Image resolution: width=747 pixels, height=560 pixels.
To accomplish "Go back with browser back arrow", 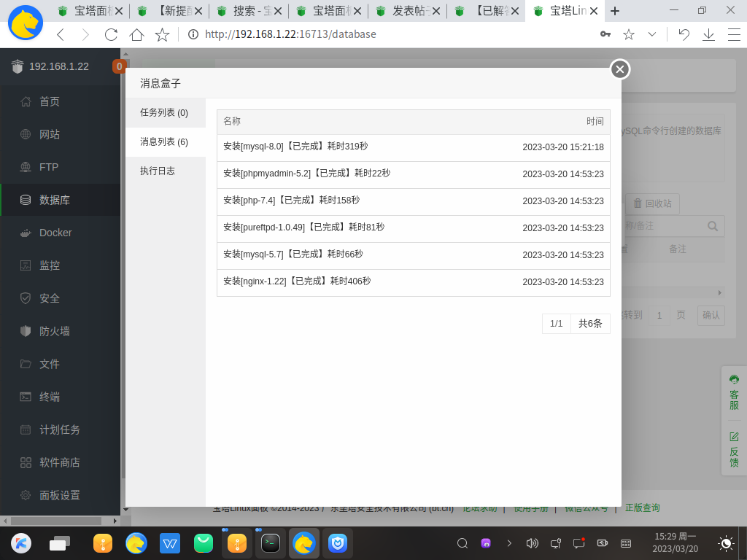I will click(61, 34).
